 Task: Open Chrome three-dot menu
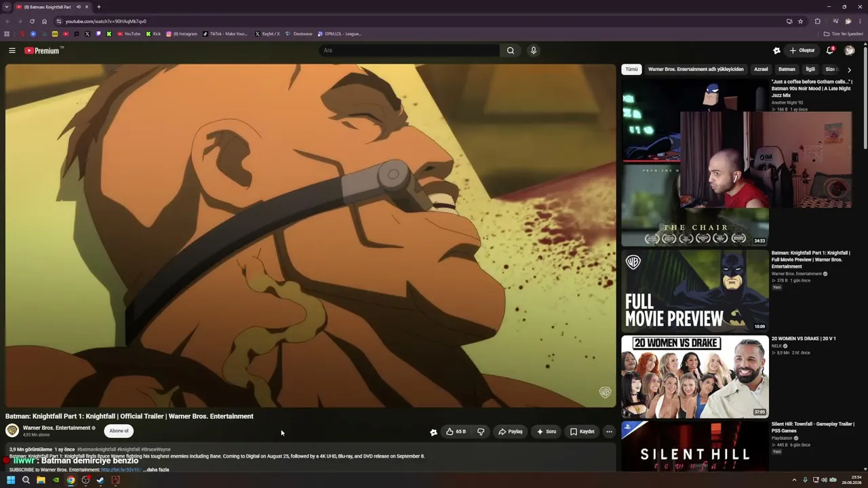pyautogui.click(x=860, y=21)
